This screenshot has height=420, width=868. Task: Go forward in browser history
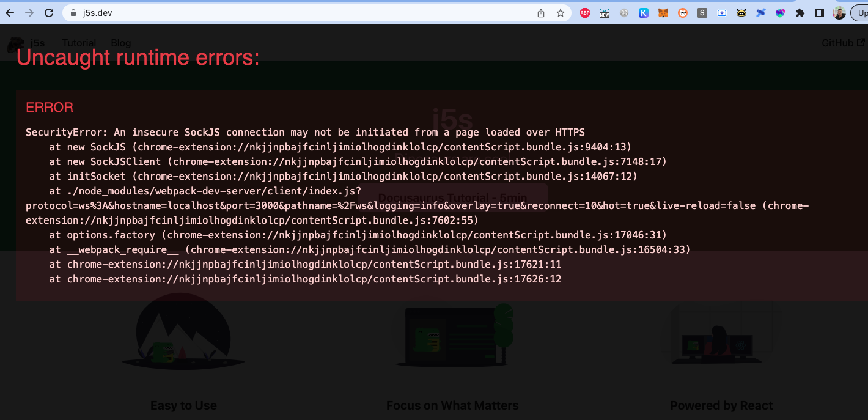point(29,13)
